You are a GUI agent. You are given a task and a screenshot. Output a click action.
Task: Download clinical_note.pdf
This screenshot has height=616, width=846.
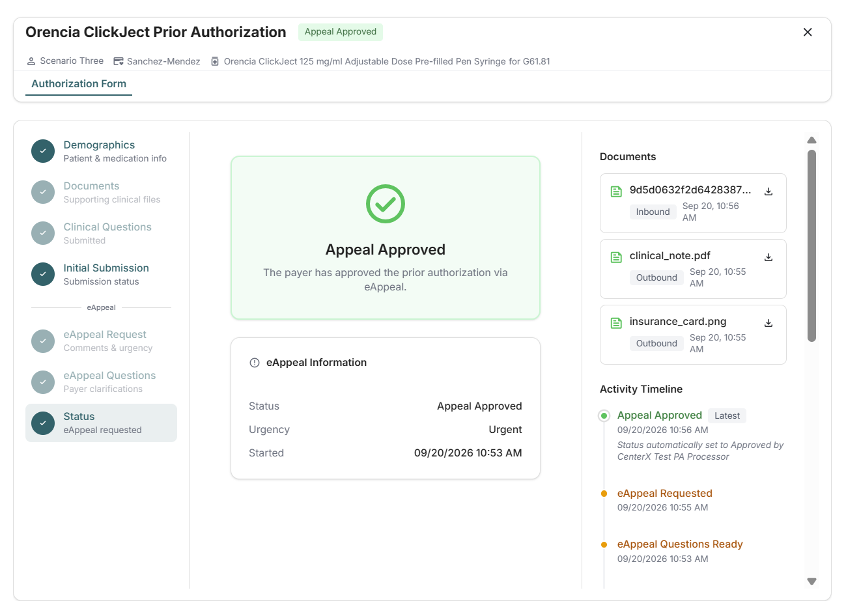pos(768,257)
